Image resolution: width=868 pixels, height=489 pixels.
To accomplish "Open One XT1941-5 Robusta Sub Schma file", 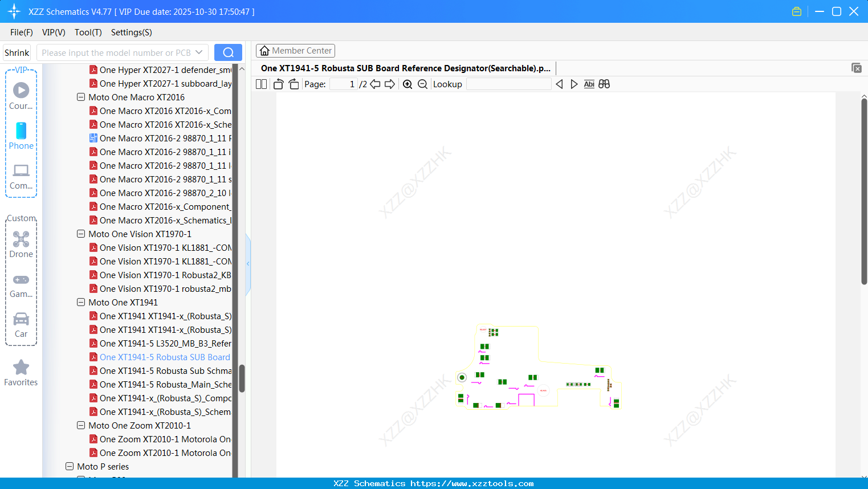I will pos(160,371).
